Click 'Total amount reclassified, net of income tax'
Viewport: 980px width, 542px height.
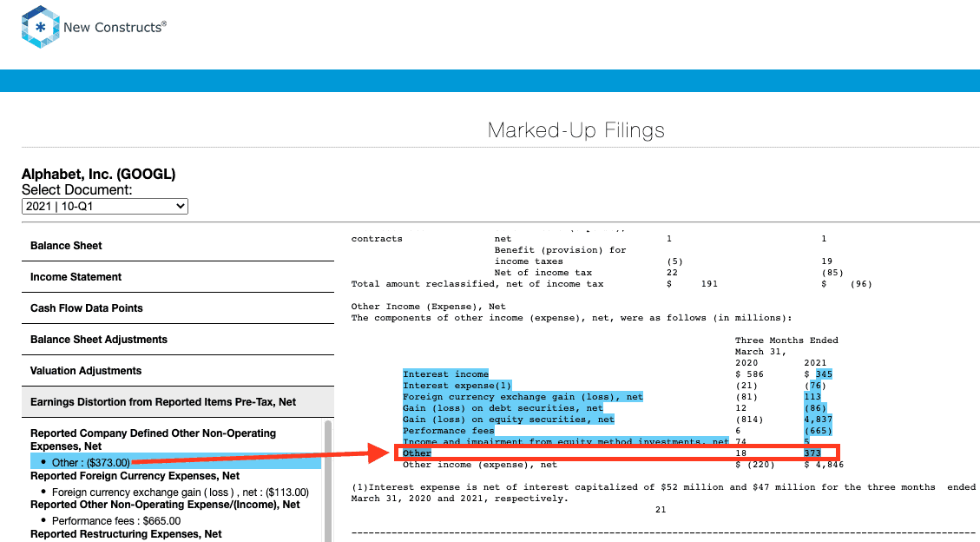(x=477, y=284)
